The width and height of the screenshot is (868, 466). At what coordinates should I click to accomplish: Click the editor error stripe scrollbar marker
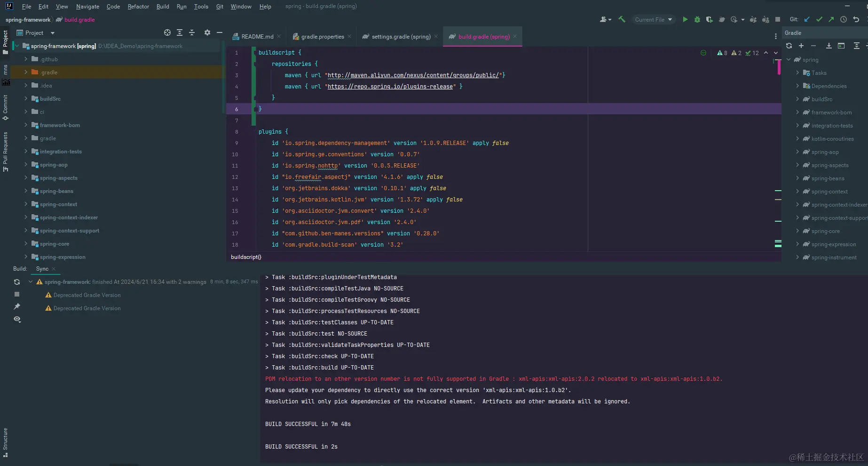click(778, 67)
